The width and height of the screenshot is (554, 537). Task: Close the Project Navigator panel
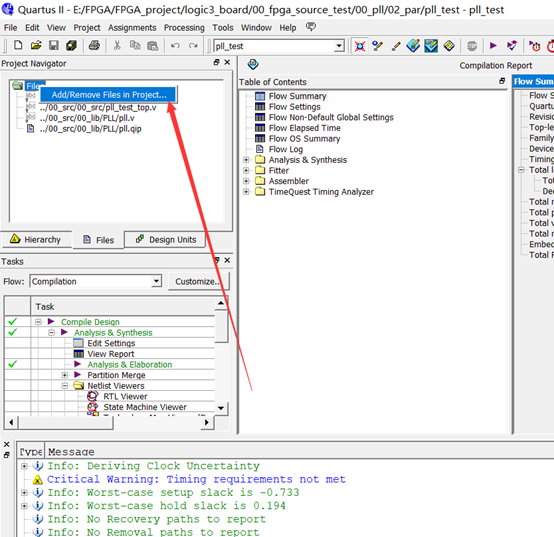click(227, 62)
